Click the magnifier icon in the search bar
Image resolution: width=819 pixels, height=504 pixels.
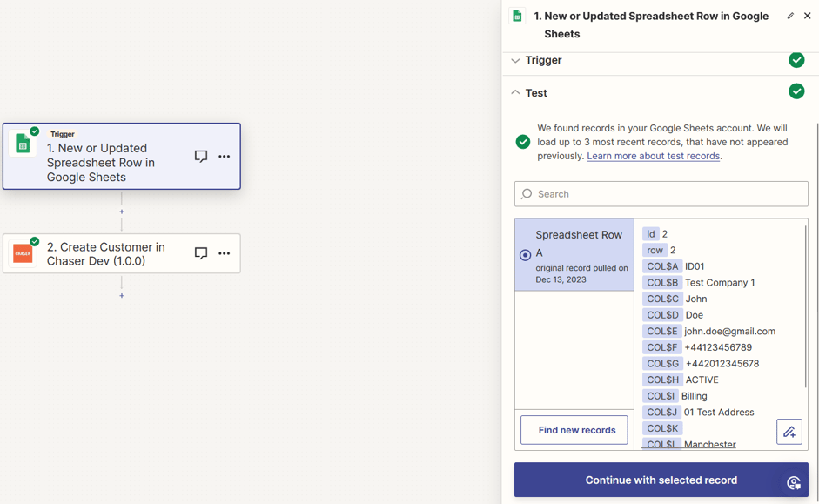527,193
